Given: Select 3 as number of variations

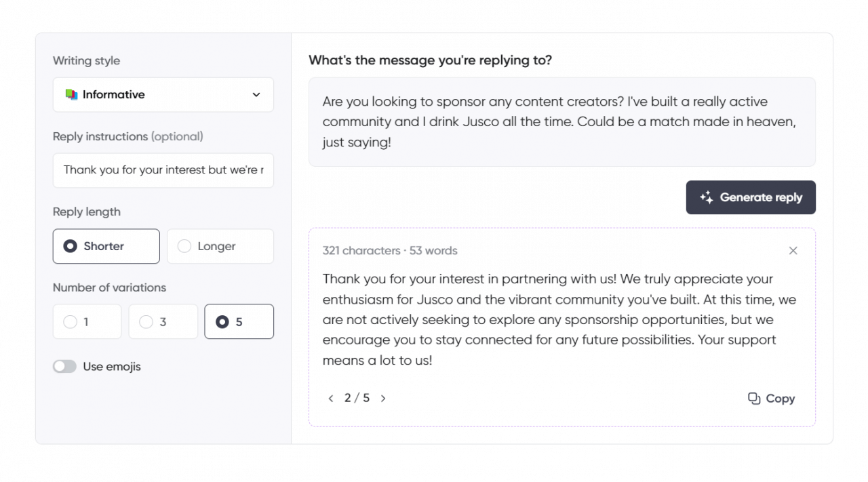Looking at the screenshot, I should [163, 322].
